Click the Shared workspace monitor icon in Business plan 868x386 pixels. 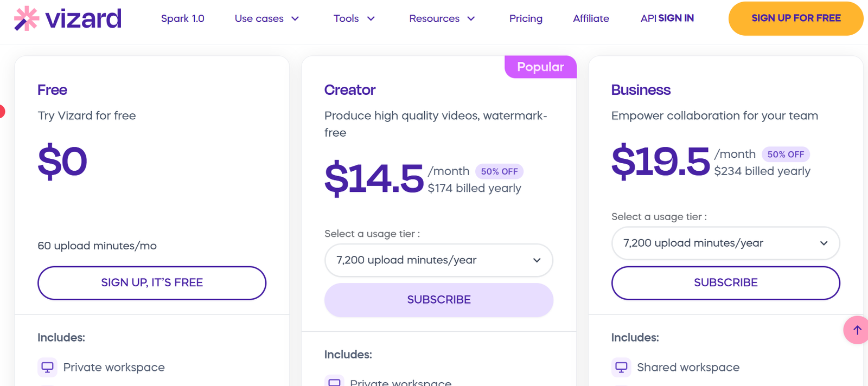tap(621, 367)
